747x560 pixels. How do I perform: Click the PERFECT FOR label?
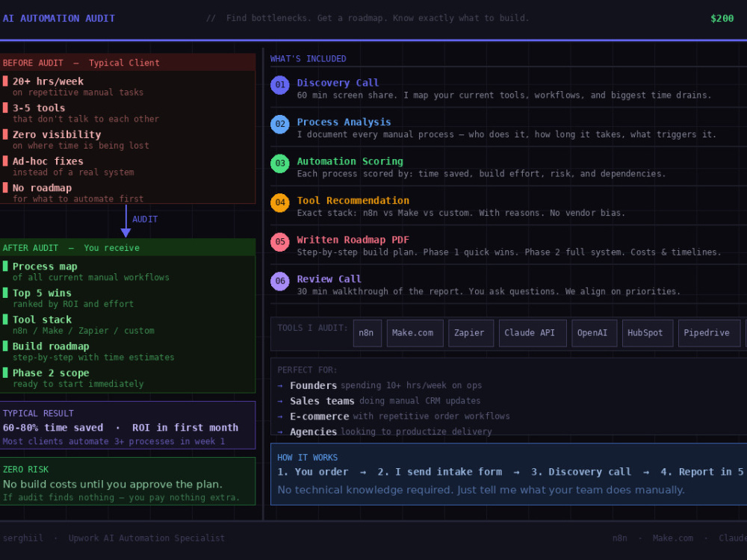(307, 370)
